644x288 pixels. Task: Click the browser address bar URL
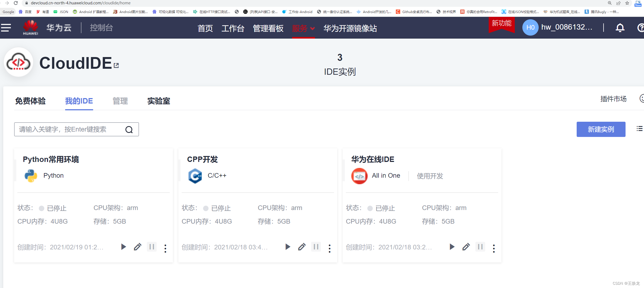tap(81, 3)
